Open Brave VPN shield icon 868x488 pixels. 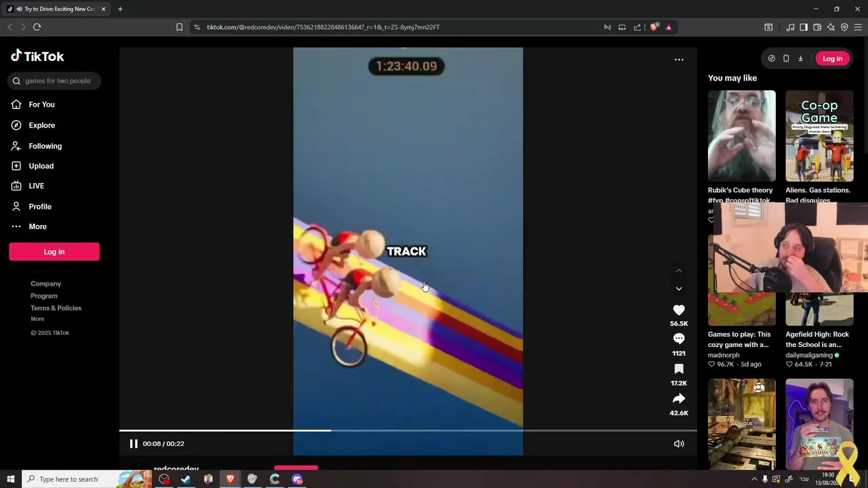coord(844,27)
